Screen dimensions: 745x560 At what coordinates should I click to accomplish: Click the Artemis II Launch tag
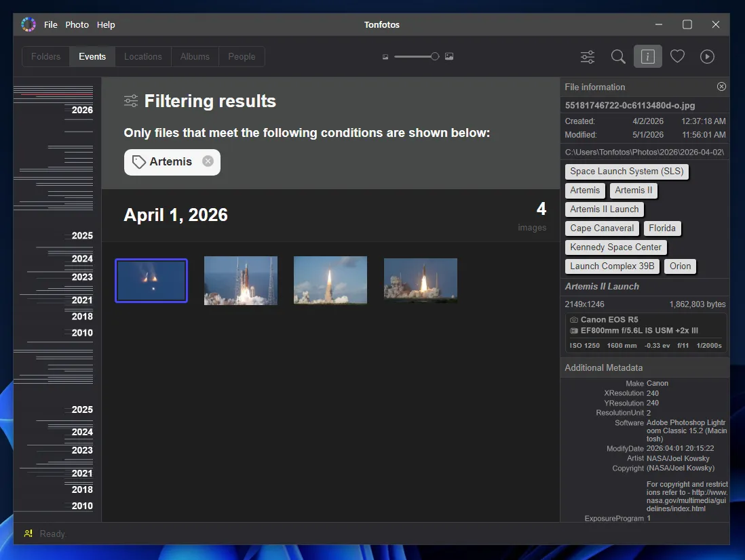(x=605, y=209)
